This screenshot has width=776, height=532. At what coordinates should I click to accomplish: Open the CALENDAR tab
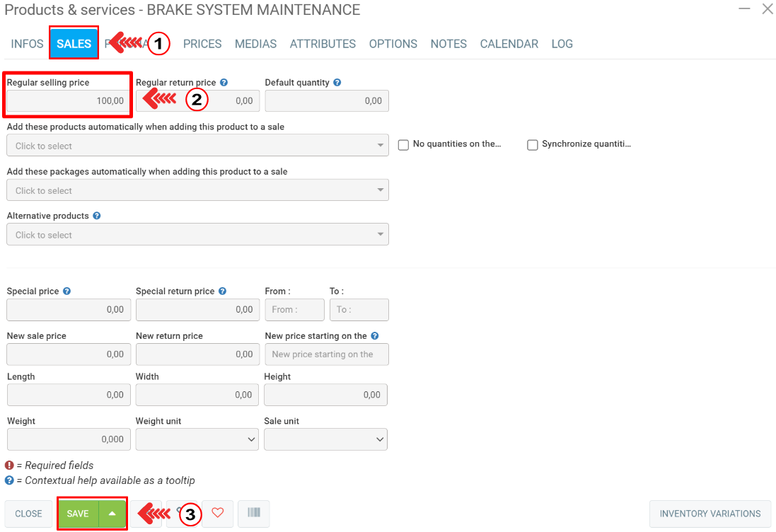(509, 44)
